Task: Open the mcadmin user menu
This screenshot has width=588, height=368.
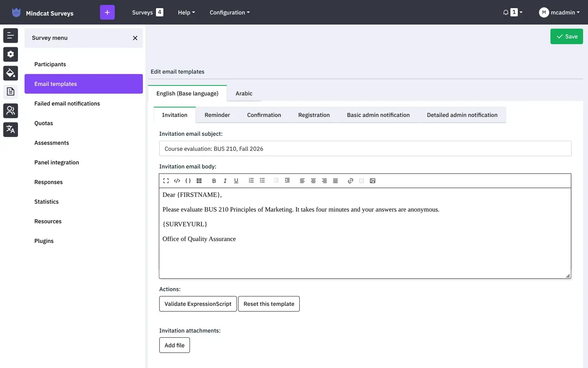Action: point(559,12)
